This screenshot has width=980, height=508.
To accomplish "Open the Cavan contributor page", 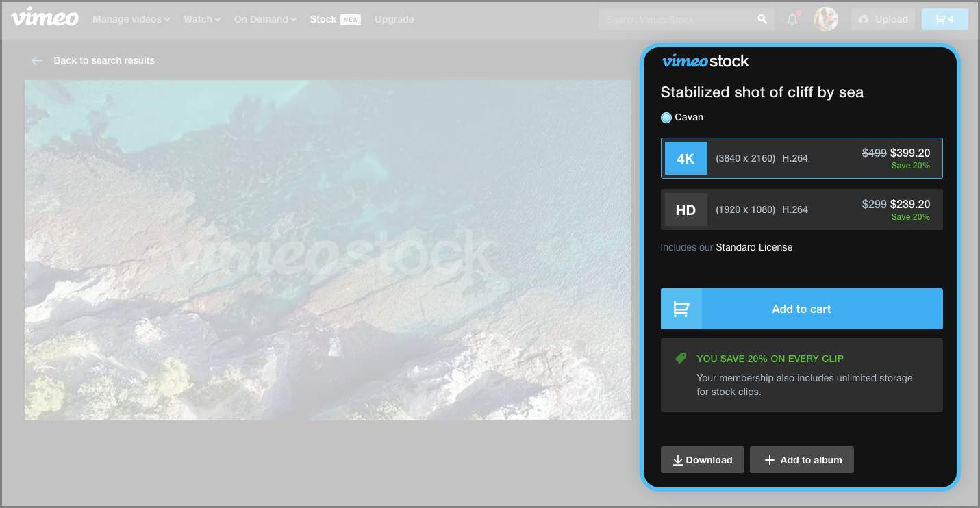I will 689,118.
